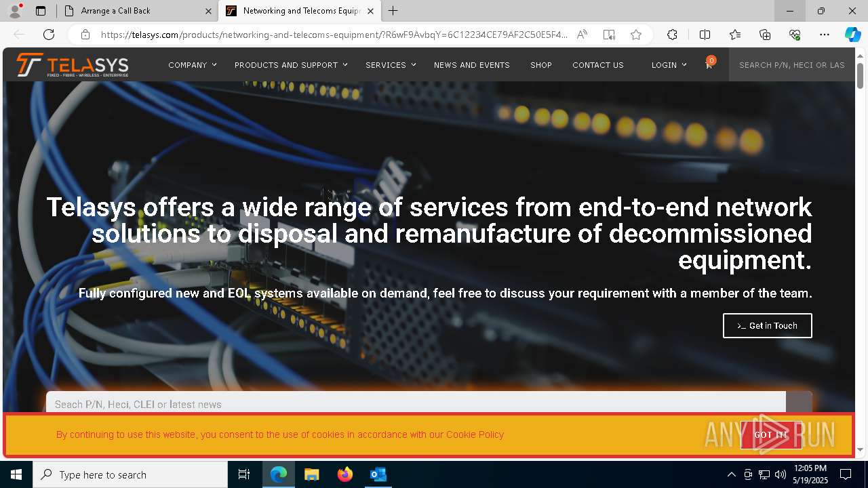Open the Cookie Policy link

click(x=475, y=434)
